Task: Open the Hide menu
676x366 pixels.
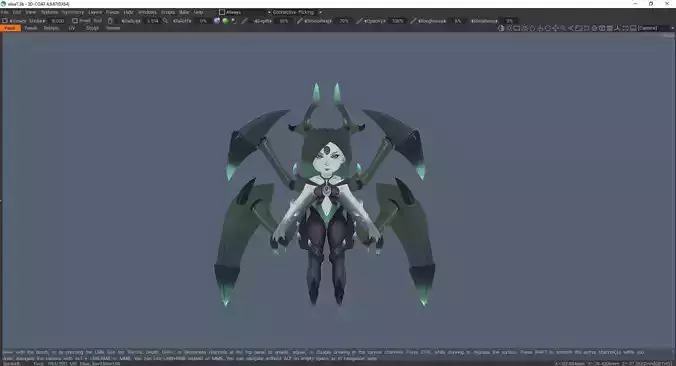Action: click(128, 12)
